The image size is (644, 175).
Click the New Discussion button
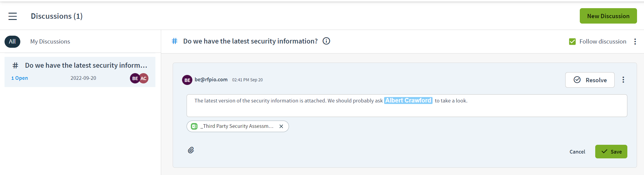(608, 16)
